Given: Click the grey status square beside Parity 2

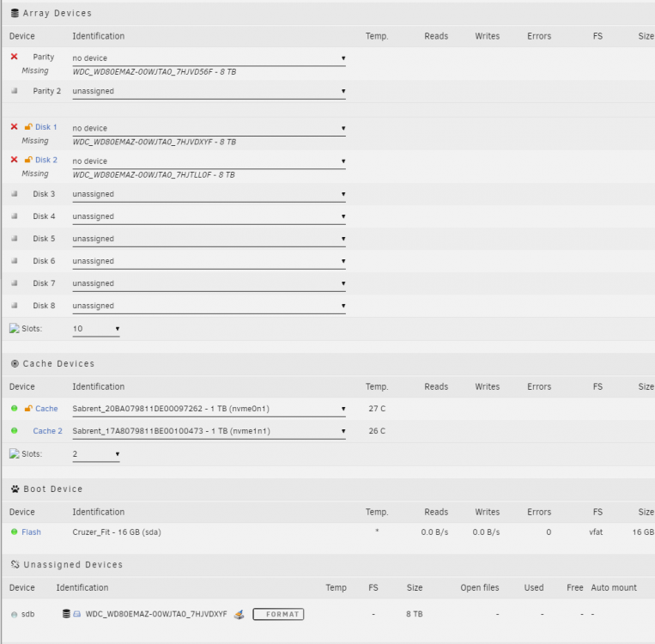Looking at the screenshot, I should click(x=15, y=91).
